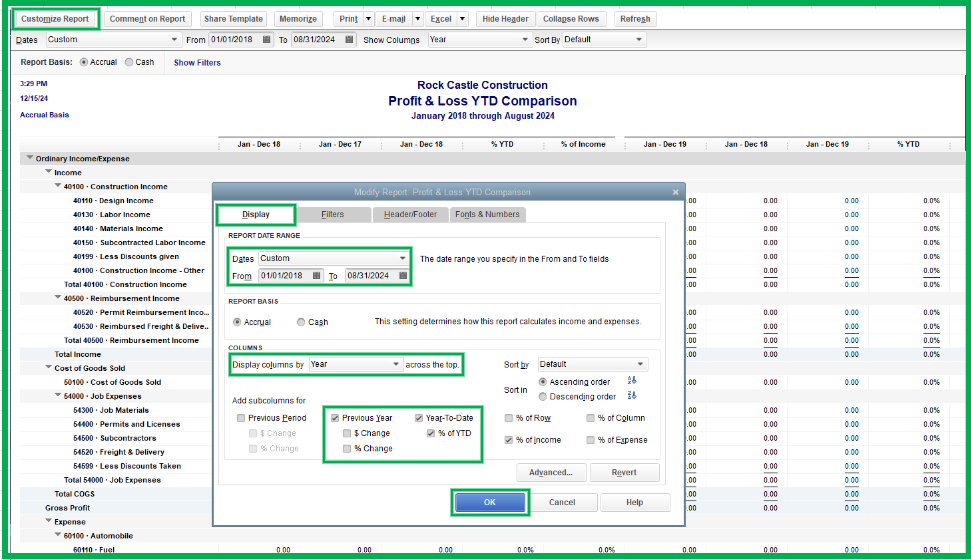Collapse Ordinary Income/Expense section
Image resolution: width=971 pixels, height=560 pixels.
click(x=29, y=158)
